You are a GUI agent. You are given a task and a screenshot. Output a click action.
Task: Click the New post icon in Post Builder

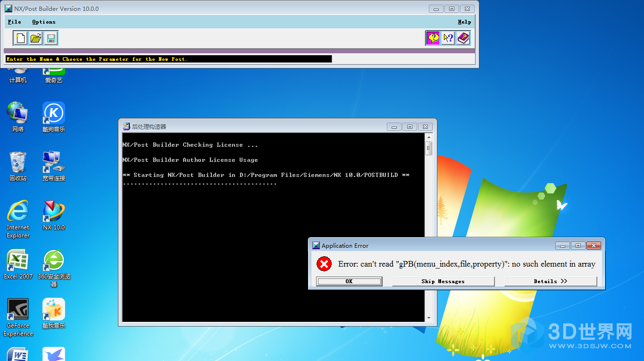click(20, 38)
